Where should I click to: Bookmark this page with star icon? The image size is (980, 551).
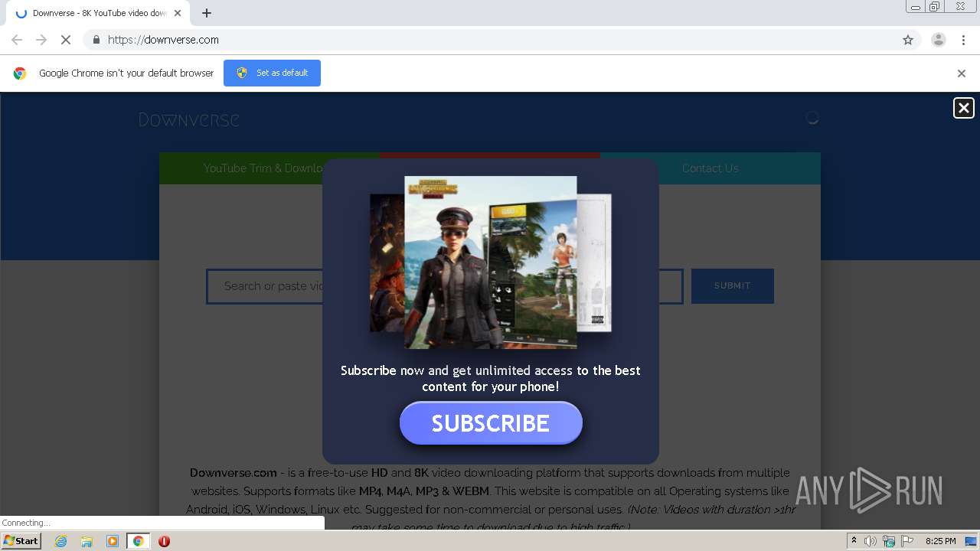point(908,40)
